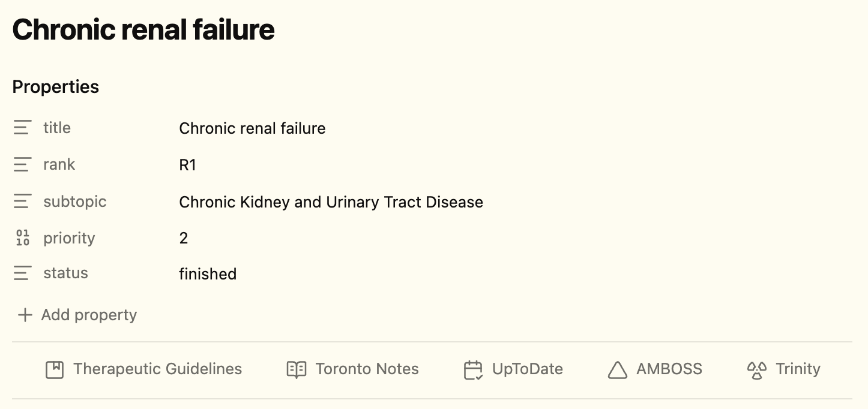The width and height of the screenshot is (868, 409).
Task: Click the text icon beside title property
Action: point(22,128)
